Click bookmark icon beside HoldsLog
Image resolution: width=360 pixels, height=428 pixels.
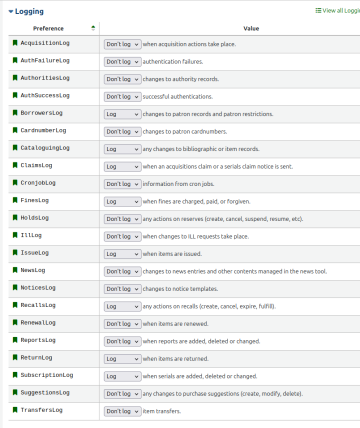click(x=15, y=218)
